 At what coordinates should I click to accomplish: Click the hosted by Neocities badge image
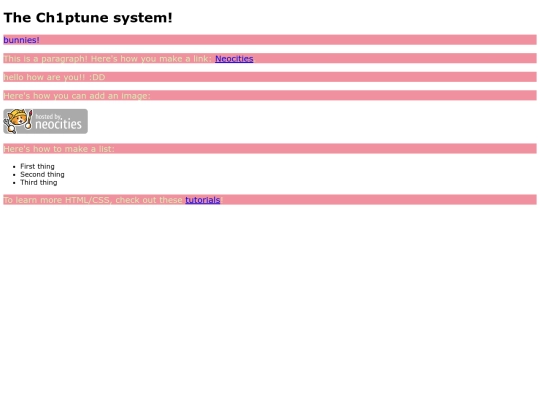point(45,121)
